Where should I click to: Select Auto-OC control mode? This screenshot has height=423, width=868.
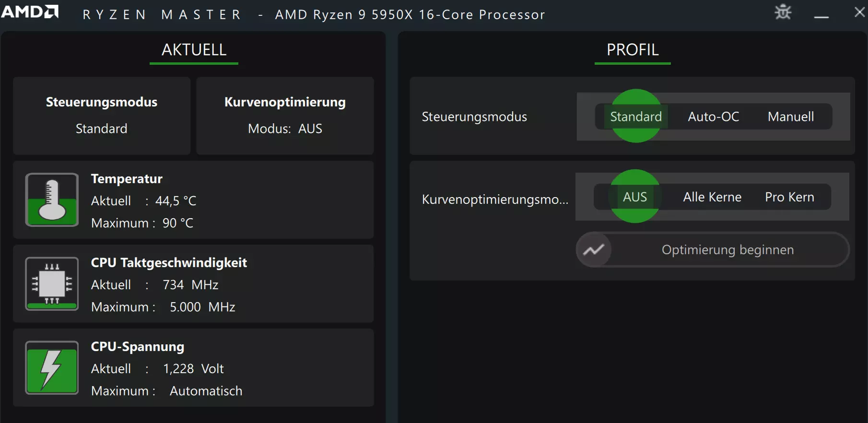tap(714, 117)
